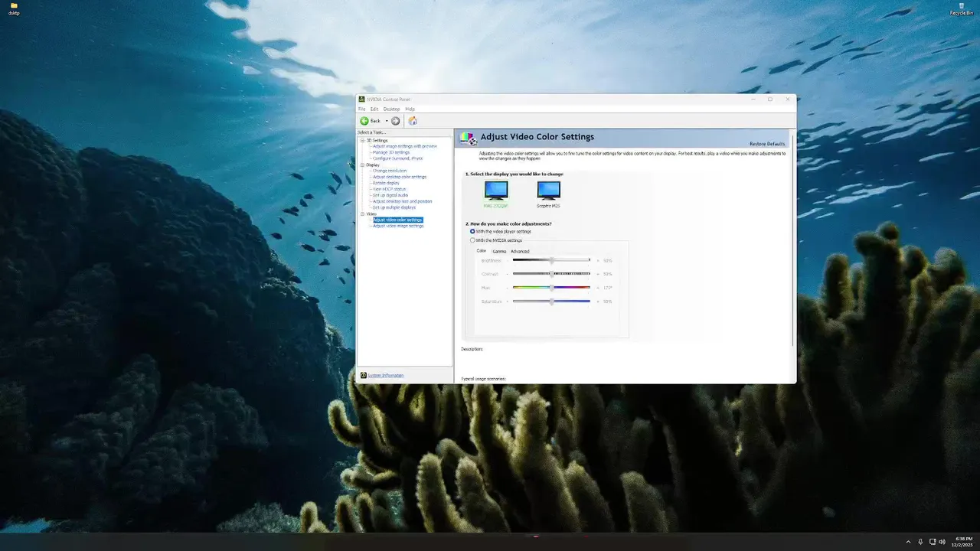Open 'Adjust desktop color settings' task
The image size is (980, 551).
click(x=400, y=177)
